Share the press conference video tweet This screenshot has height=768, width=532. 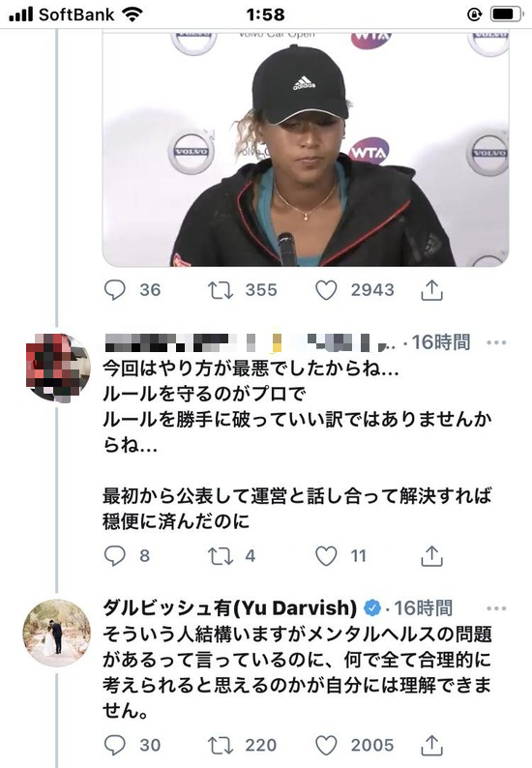[431, 290]
